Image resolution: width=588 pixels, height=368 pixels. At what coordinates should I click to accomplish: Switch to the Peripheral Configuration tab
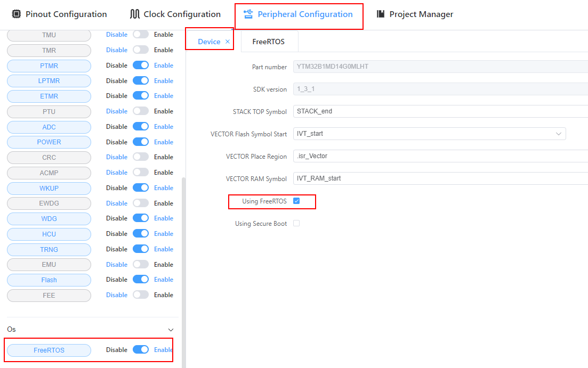point(298,14)
